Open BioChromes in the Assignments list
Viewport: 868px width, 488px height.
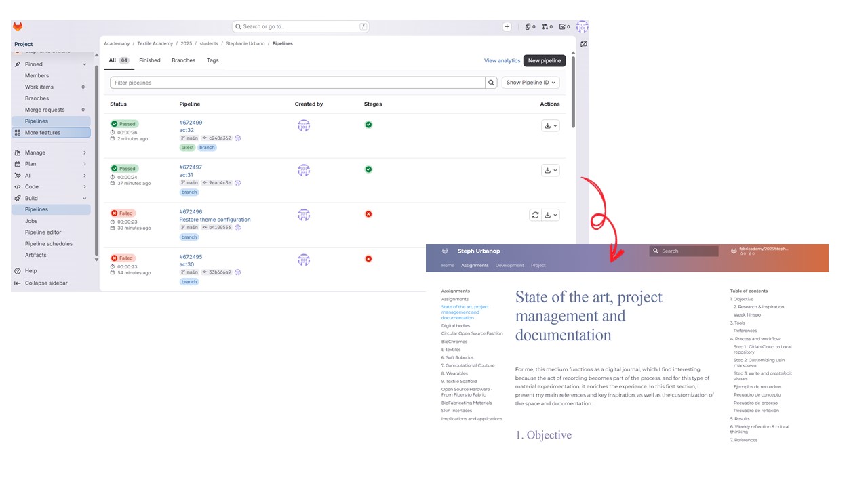point(454,342)
